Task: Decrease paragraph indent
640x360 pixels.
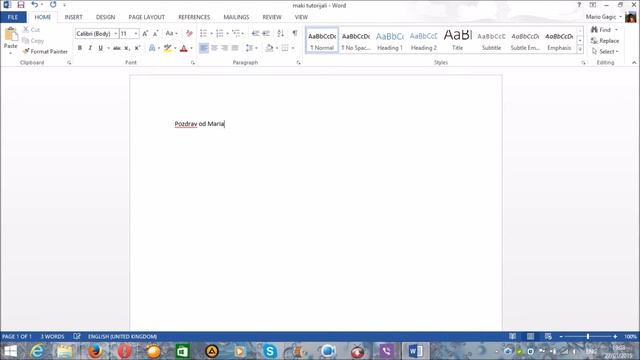Action: coord(256,33)
